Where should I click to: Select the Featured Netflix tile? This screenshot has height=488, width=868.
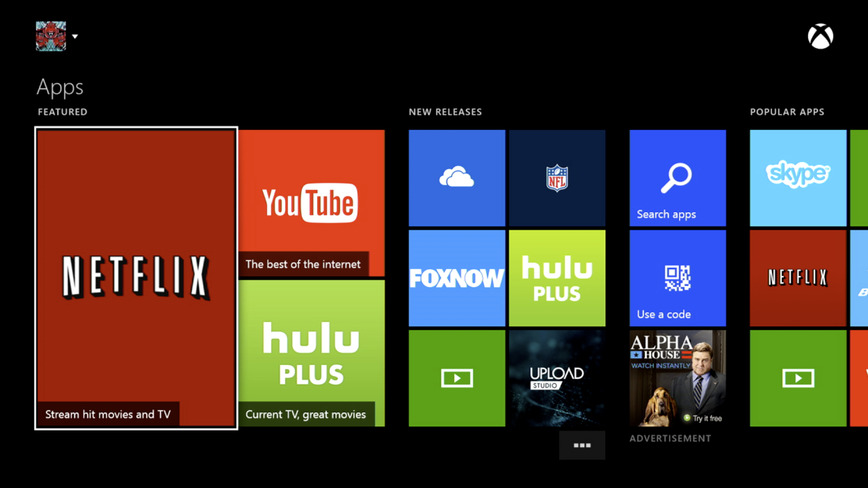pos(136,278)
